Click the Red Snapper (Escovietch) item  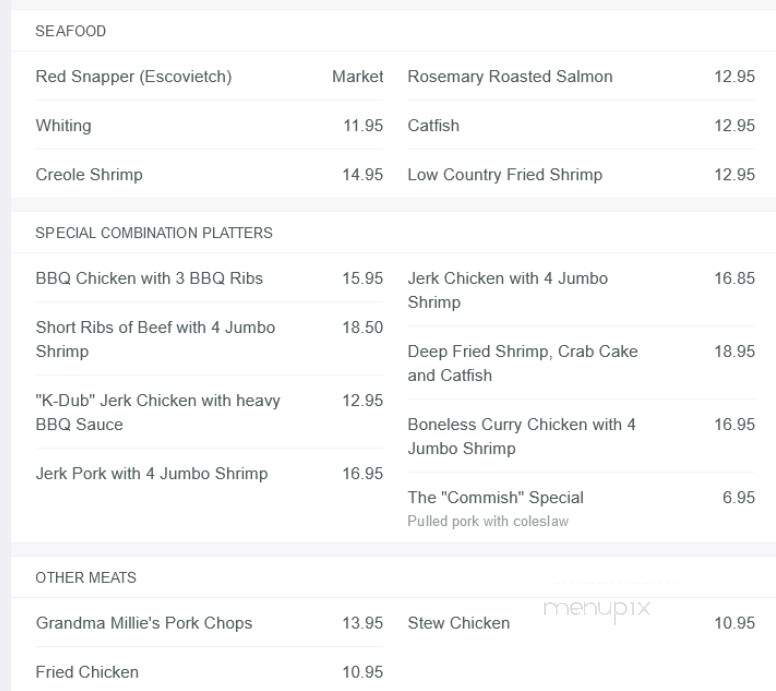[x=134, y=77]
